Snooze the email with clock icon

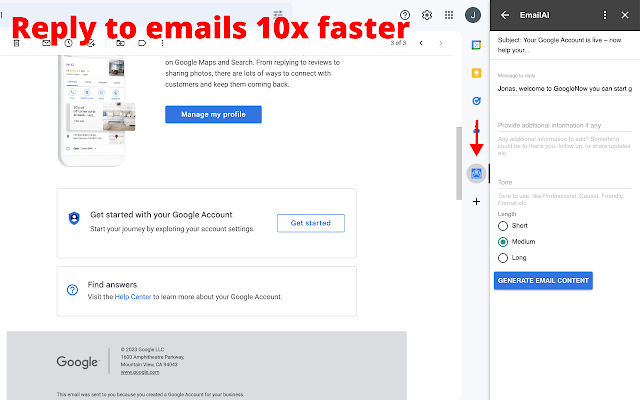coord(68,43)
